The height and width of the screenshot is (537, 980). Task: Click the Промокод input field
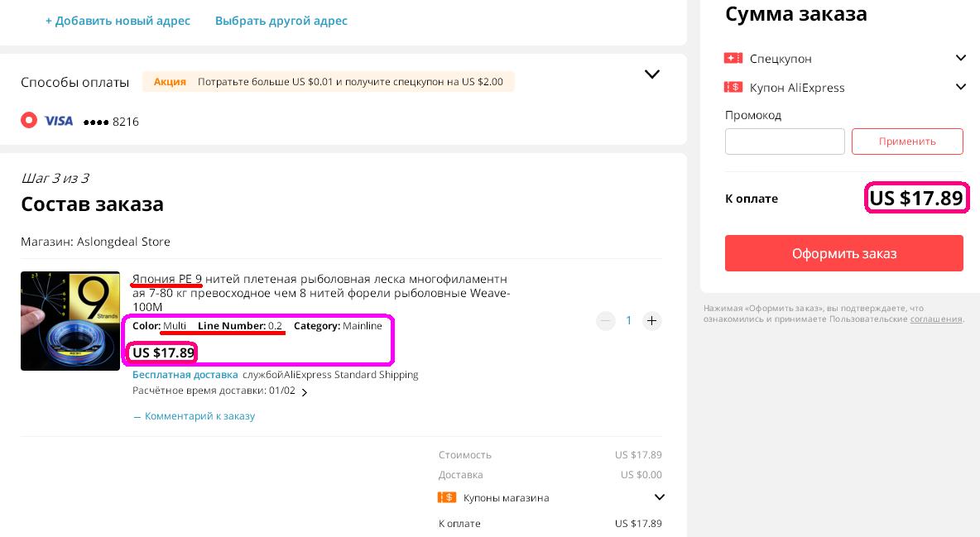coord(785,141)
